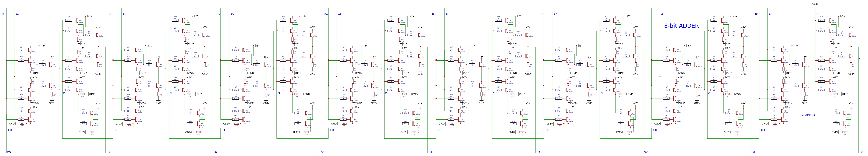Click the S3 output label

[x=538, y=152]
